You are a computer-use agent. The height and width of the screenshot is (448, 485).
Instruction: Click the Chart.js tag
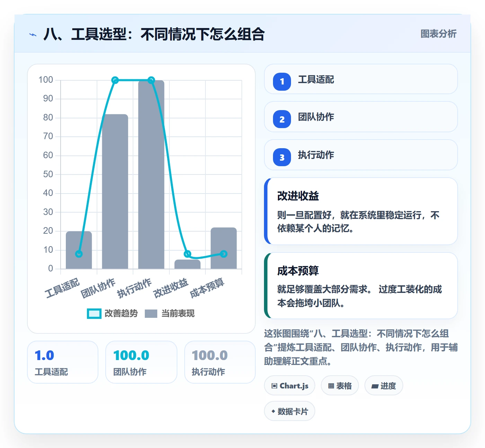(290, 385)
